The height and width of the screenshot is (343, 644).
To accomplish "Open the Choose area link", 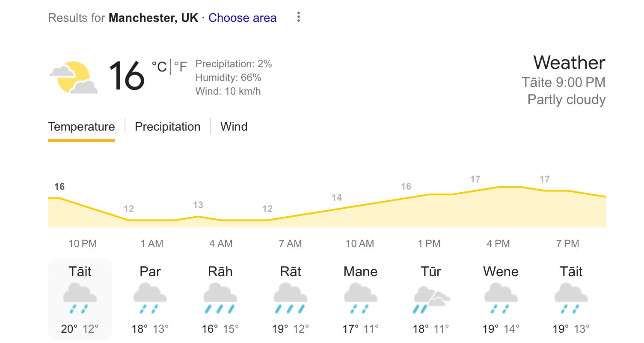I will click(x=242, y=18).
